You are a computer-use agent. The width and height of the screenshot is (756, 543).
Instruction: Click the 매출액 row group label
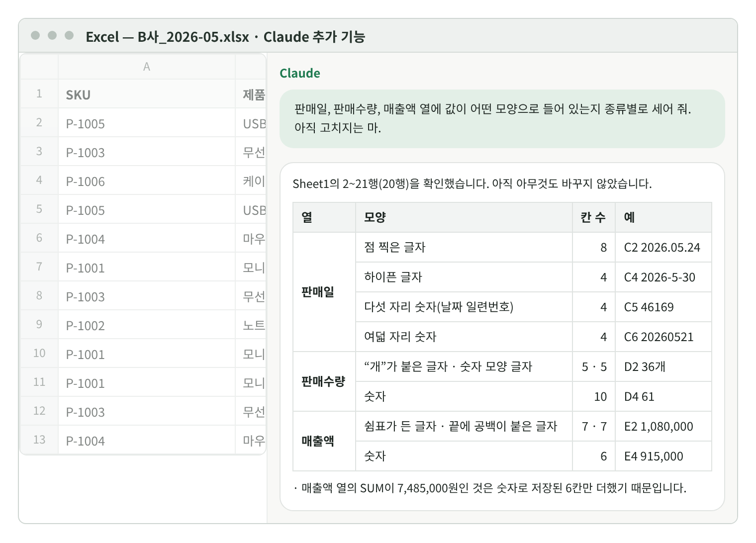pyautogui.click(x=324, y=441)
